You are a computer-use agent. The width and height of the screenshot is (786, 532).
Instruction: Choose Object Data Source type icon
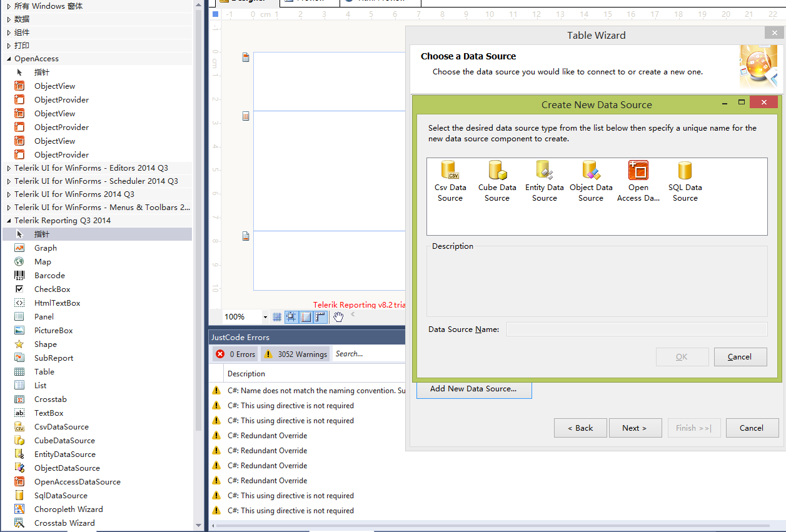(x=591, y=181)
